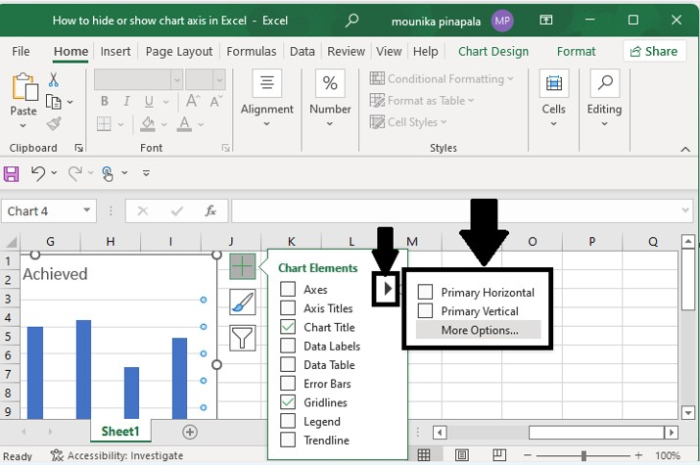Enable the Trendline checkbox
The image size is (700, 465).
288,440
